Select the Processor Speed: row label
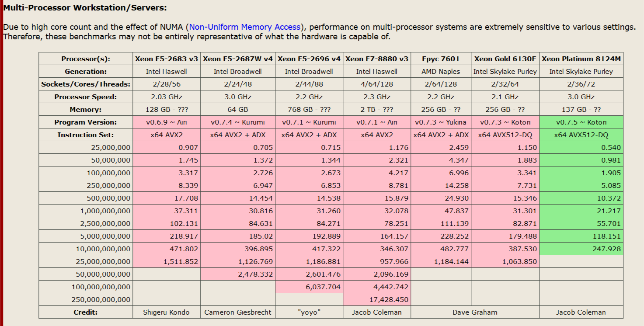The image size is (644, 326). pyautogui.click(x=86, y=97)
